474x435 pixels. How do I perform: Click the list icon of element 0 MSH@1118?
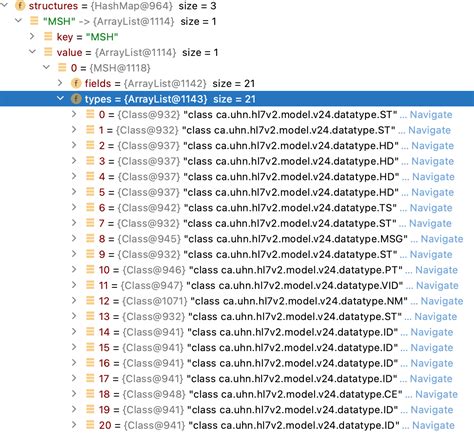tap(62, 68)
